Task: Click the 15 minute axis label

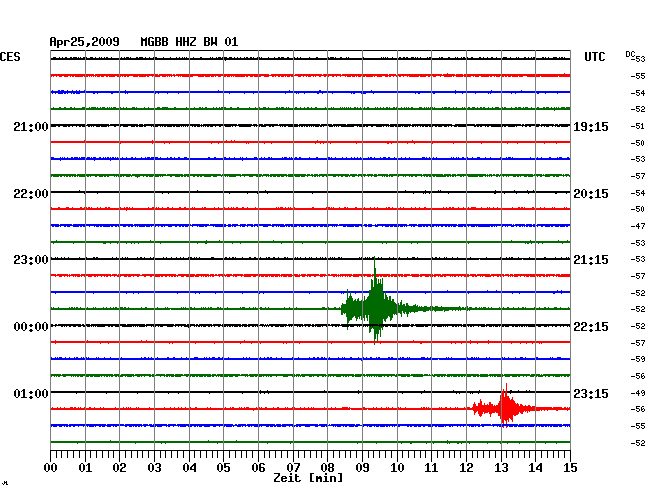Action: click(570, 467)
